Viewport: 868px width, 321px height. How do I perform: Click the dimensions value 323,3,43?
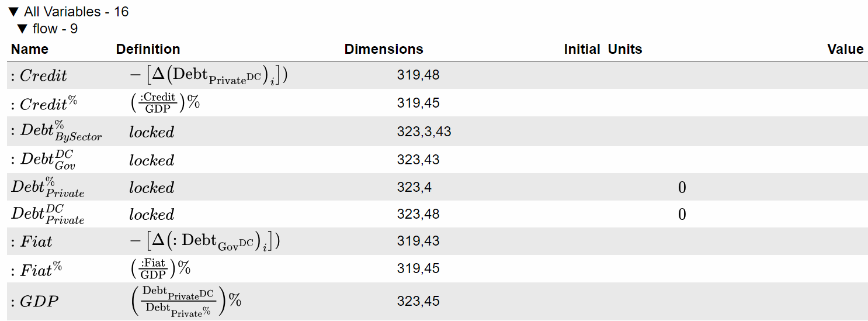(x=424, y=132)
